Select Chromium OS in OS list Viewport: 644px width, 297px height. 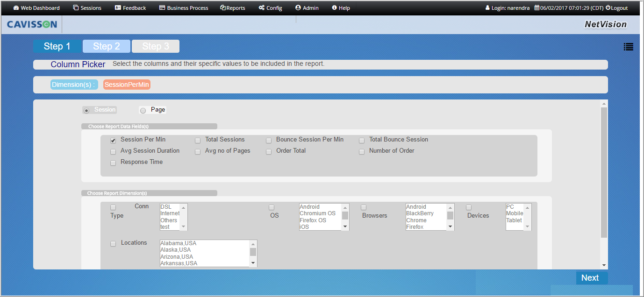[x=321, y=213]
